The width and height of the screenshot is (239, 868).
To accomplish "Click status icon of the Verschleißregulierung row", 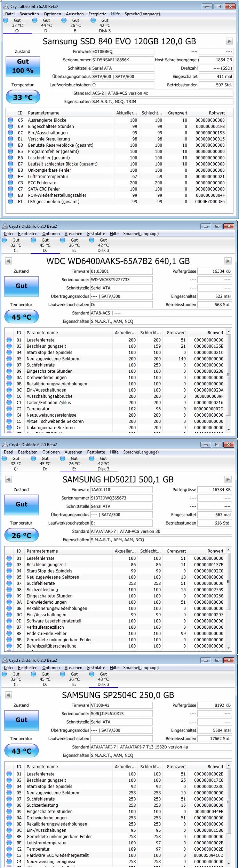I will coord(10,139).
